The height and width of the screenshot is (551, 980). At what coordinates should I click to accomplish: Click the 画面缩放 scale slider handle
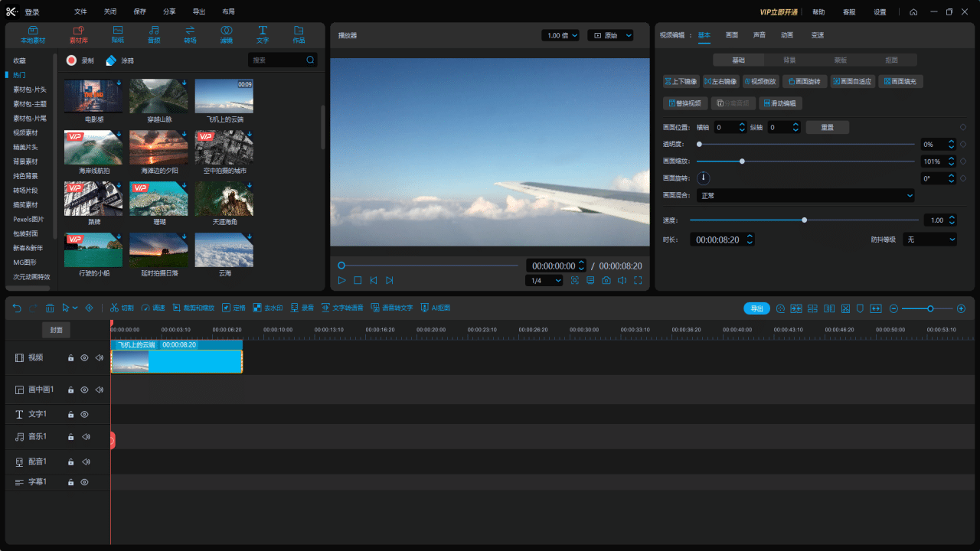tap(742, 161)
